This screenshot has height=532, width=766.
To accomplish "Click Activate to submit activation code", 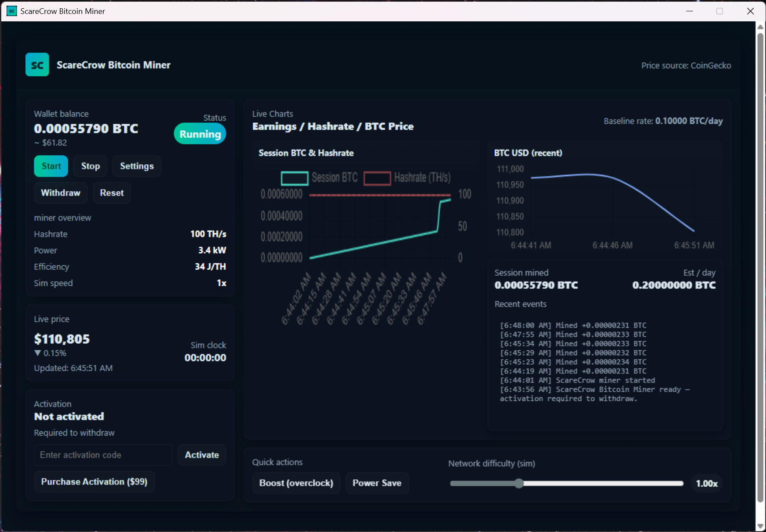I will tap(201, 454).
